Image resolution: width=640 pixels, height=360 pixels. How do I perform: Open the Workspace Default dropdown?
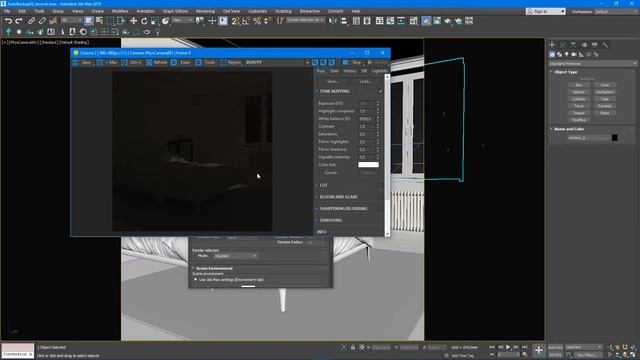(616, 11)
